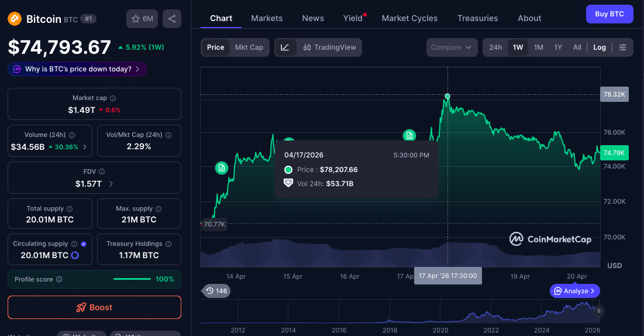Click Profile score info icon
Image resolution: width=644 pixels, height=336 pixels.
(x=59, y=279)
